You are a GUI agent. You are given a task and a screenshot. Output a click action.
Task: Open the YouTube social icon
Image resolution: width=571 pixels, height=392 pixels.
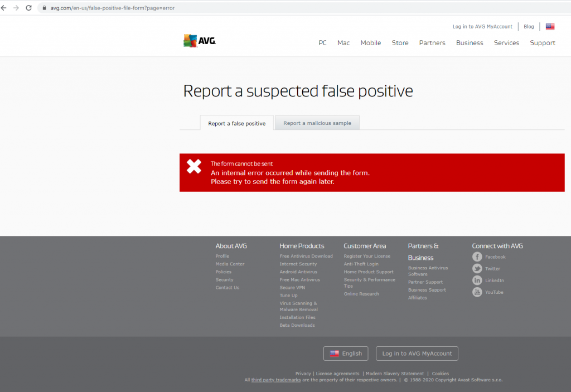[477, 292]
